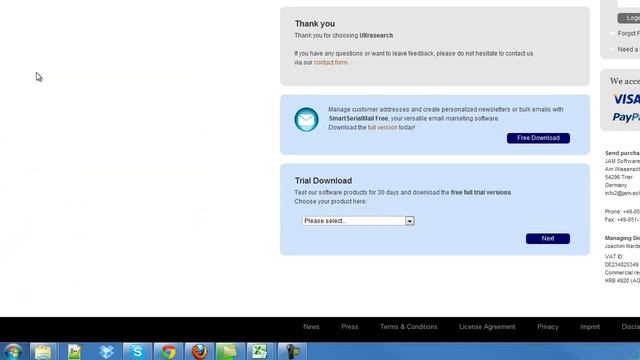Click the PayPal payment logo

(x=626, y=117)
